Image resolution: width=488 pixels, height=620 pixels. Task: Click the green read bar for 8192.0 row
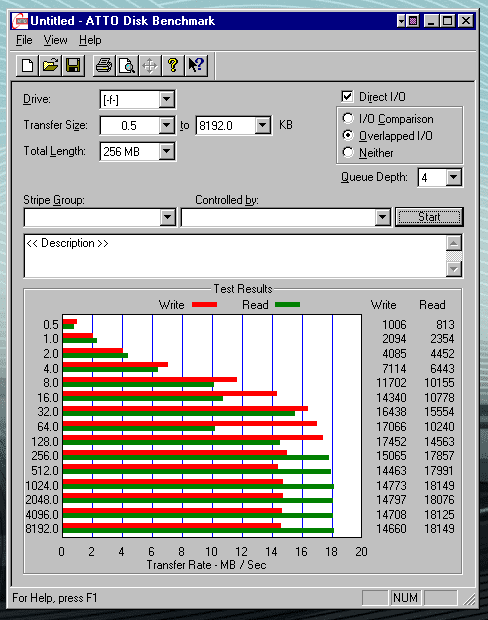pos(198,530)
